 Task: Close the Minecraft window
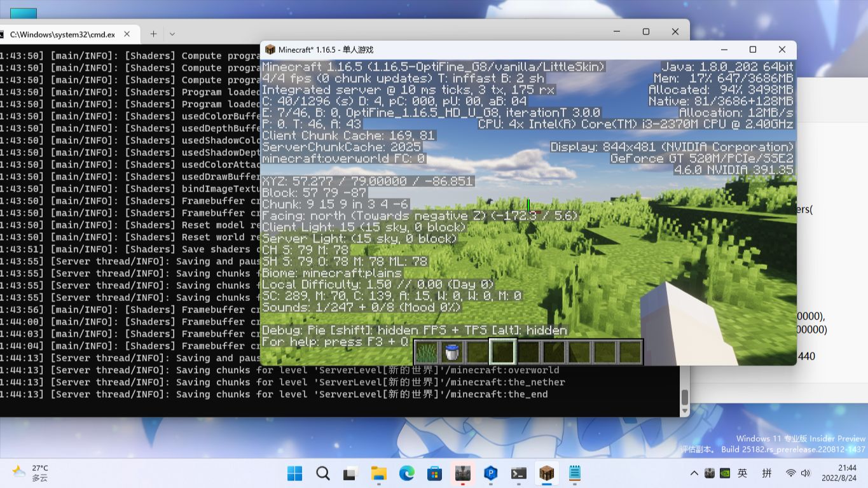point(782,50)
